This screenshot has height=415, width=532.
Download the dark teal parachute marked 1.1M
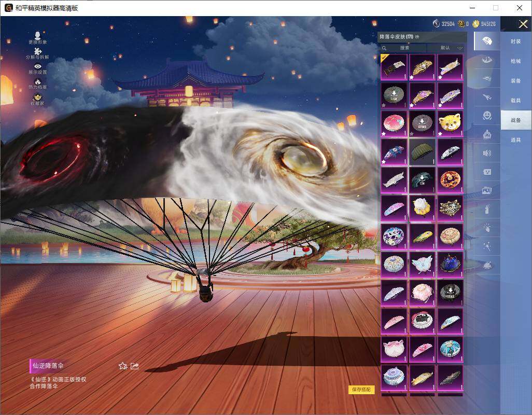(422, 180)
